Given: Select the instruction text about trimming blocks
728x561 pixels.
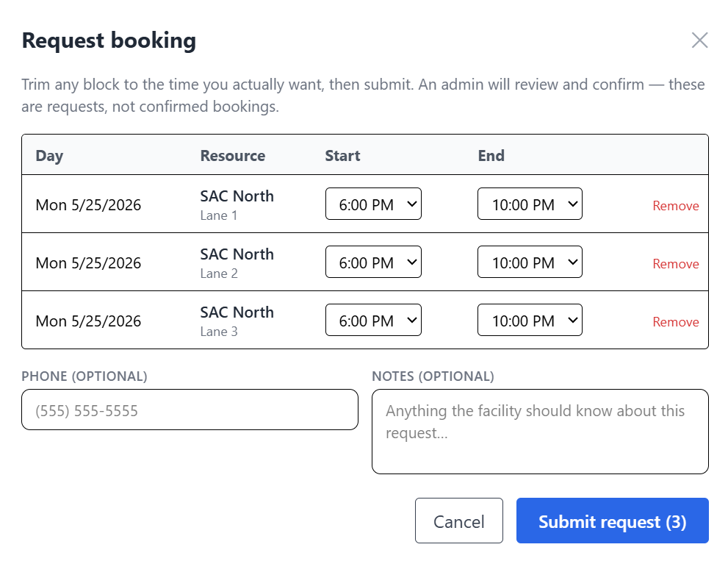Looking at the screenshot, I should tap(363, 96).
